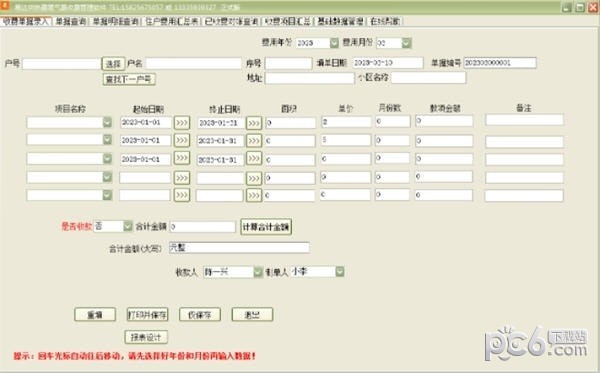This screenshot has height=373, width=600.
Task: Expand the 费用月份 month dropdown
Action: tap(406, 43)
